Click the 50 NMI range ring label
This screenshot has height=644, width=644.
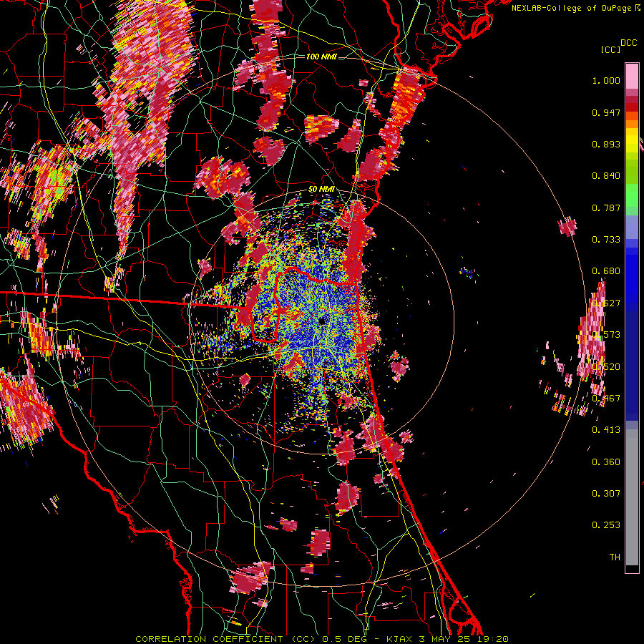click(321, 190)
